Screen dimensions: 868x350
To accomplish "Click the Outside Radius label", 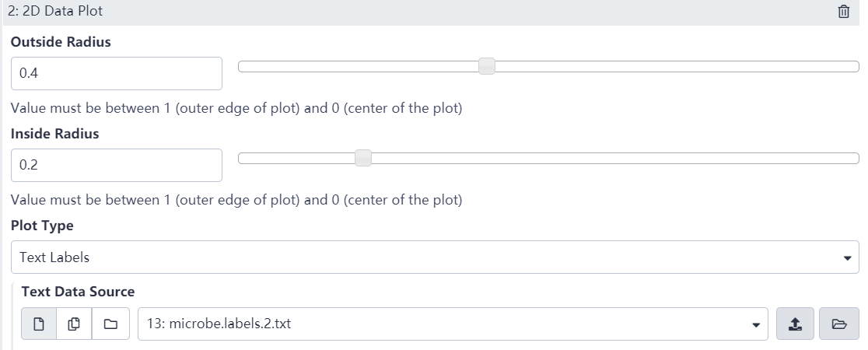I will point(61,43).
